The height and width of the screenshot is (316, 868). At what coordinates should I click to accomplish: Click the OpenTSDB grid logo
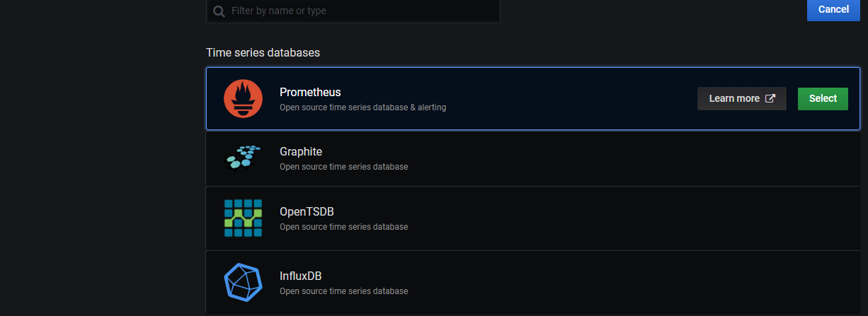[x=243, y=218]
